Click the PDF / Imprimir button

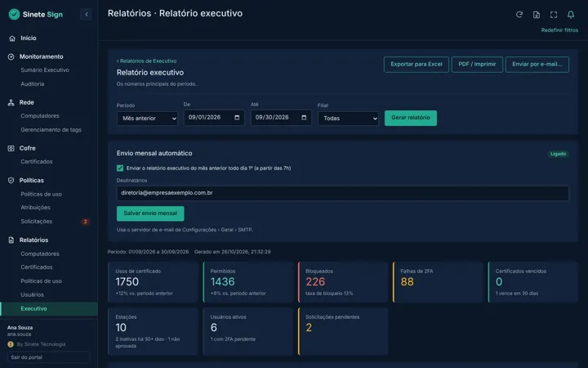[477, 65]
